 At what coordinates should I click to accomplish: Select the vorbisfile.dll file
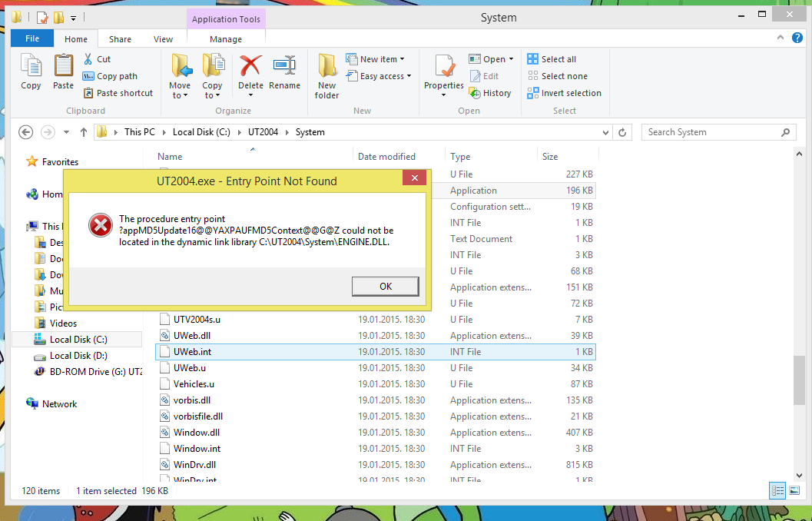[376, 416]
